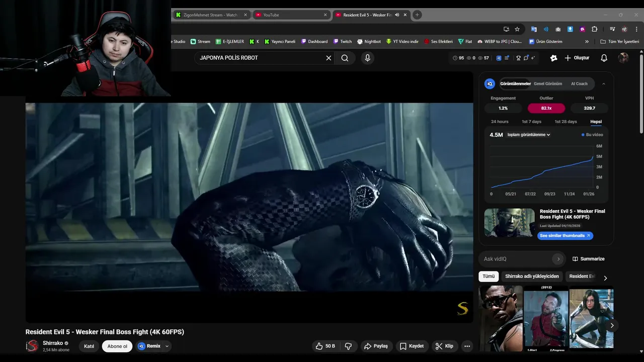Click the vidIQ sparkle AI icon
The width and height of the screenshot is (644, 362).
pos(532,58)
